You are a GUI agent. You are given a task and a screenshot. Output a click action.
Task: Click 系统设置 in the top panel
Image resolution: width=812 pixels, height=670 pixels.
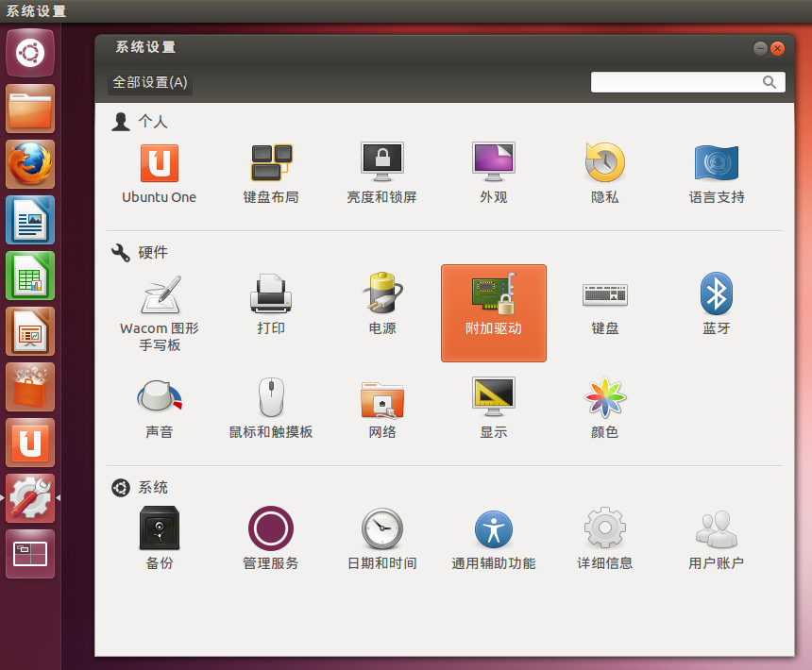36,11
